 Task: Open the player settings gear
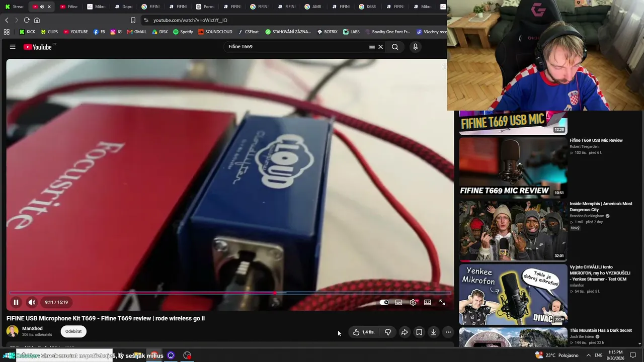(x=413, y=302)
